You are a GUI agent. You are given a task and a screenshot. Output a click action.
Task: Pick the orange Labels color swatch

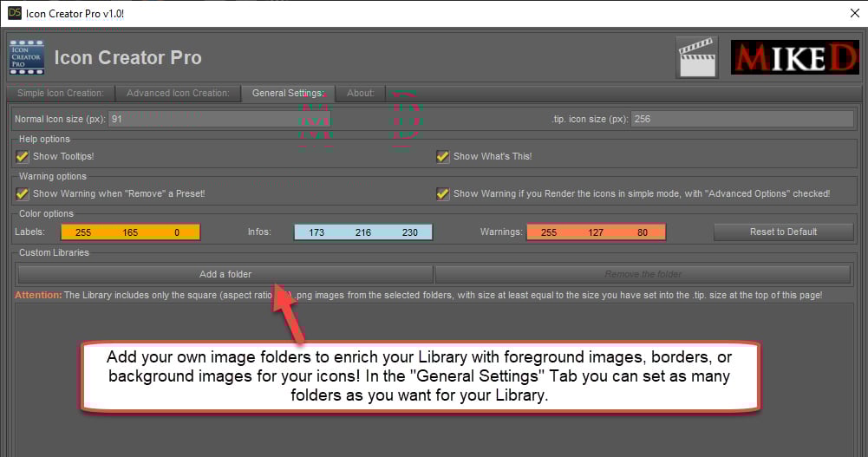coord(131,232)
